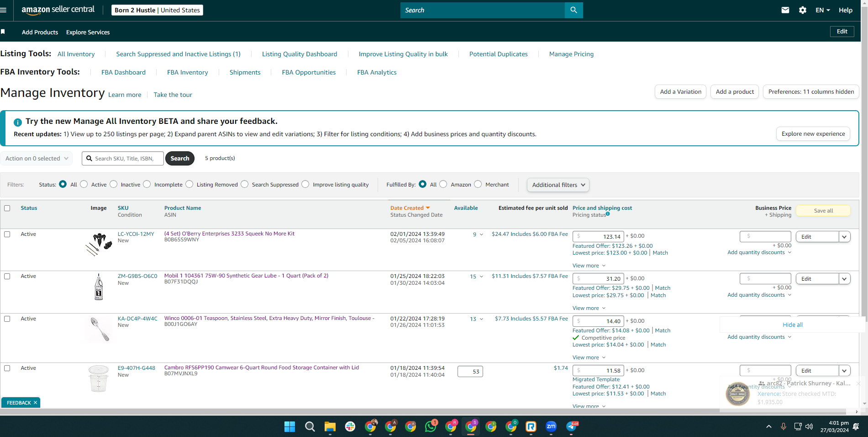Open Zoom from the taskbar
This screenshot has width=868, height=437.
point(551,426)
